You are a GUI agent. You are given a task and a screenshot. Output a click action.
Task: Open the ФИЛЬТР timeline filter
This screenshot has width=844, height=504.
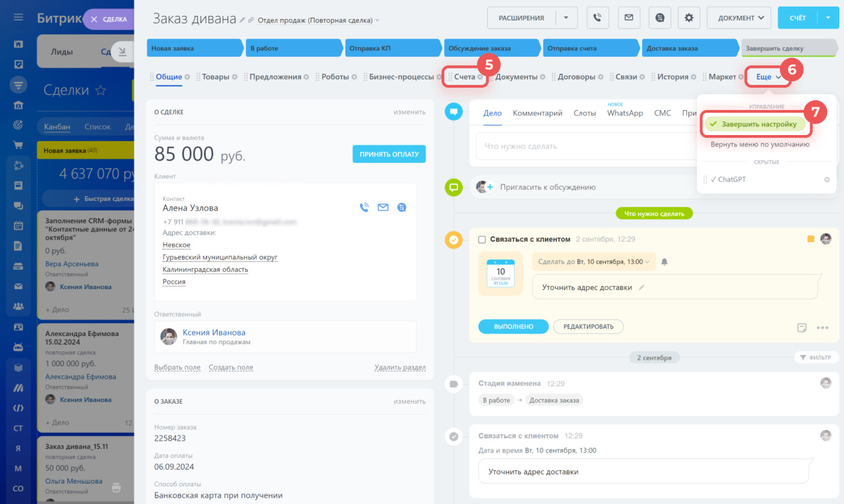point(816,357)
